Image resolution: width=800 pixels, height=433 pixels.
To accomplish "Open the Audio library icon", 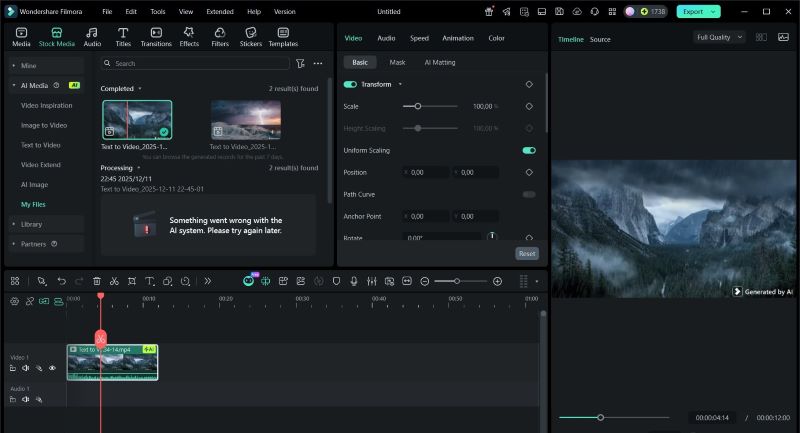I will coord(92,33).
